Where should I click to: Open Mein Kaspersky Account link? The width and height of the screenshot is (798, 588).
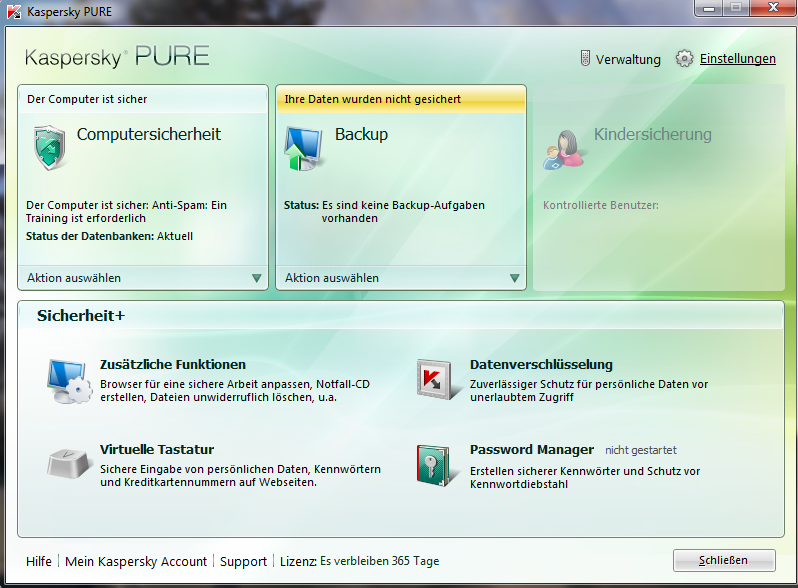coord(136,561)
